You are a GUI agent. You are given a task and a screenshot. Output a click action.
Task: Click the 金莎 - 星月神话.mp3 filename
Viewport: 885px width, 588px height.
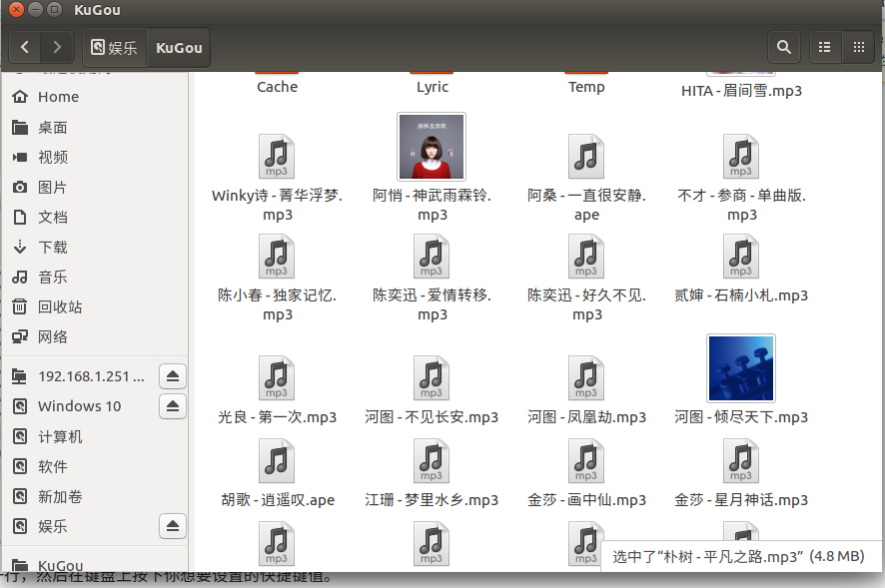pos(741,500)
